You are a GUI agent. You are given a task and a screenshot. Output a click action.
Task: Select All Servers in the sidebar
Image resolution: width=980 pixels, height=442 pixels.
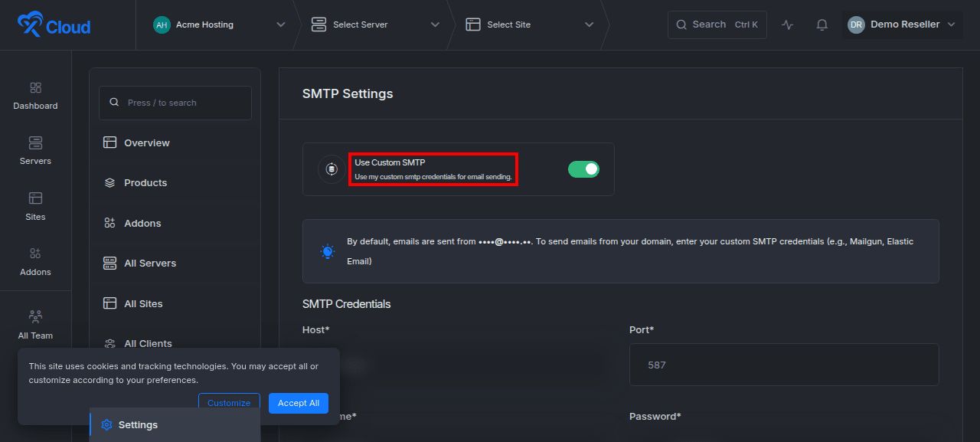pos(175,264)
